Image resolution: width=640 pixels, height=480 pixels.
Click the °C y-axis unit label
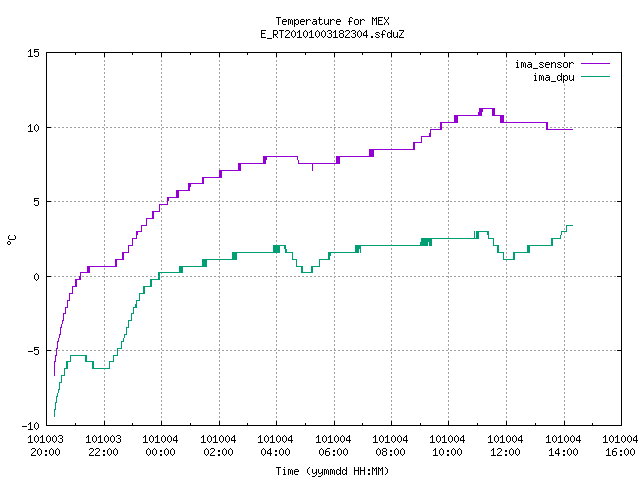[11, 240]
